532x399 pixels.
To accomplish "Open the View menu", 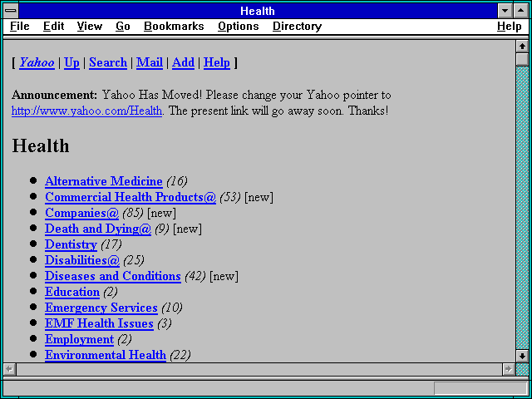I will tap(90, 27).
